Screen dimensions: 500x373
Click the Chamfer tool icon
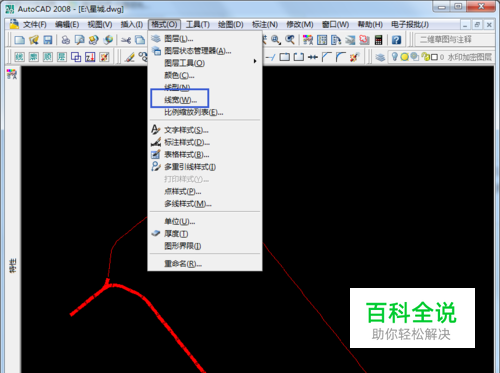pos(327,57)
